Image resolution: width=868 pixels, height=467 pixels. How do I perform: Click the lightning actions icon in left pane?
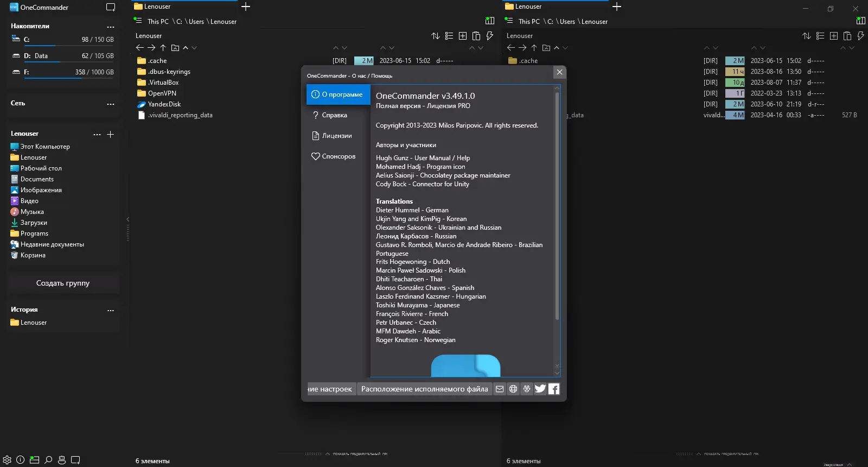click(490, 36)
